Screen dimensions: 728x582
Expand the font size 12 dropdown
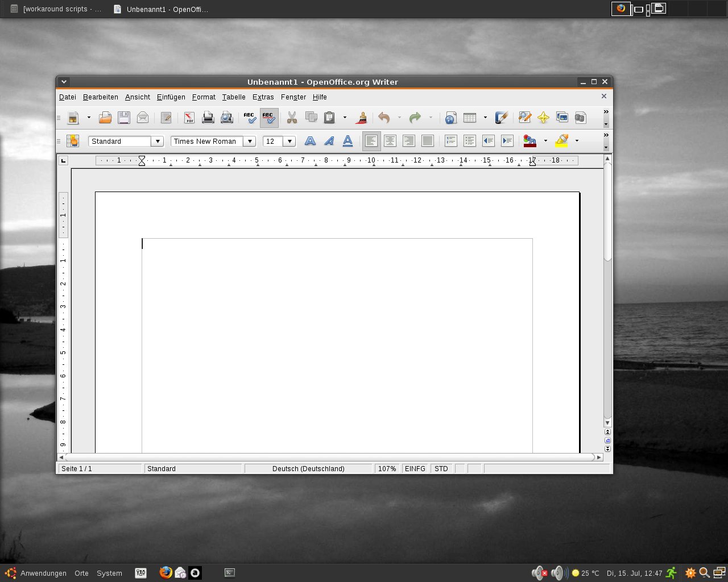tap(289, 142)
